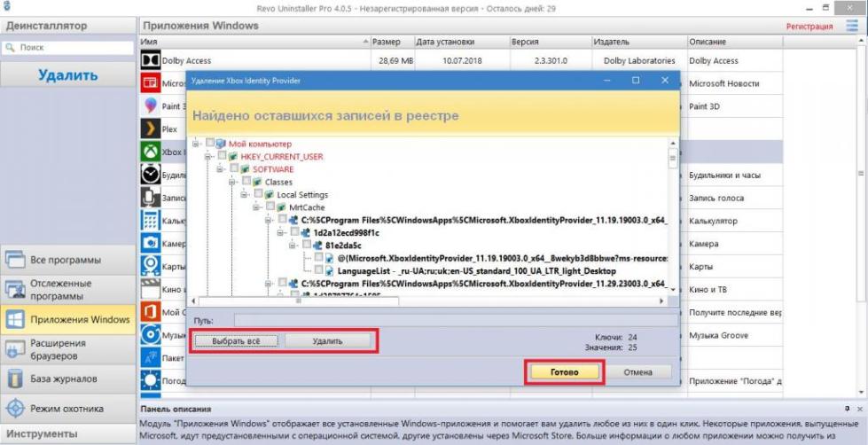Expand the Инструменты panel

point(68,433)
